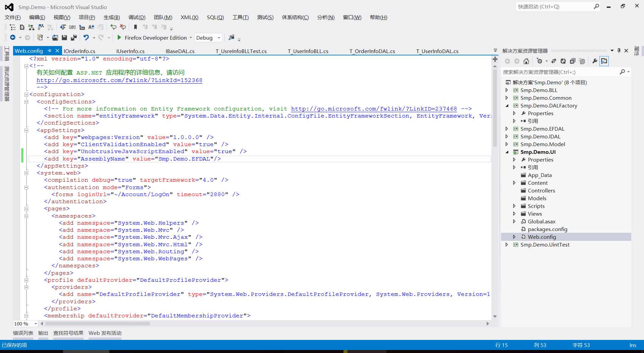This screenshot has height=353, width=644.
Task: Click the Uncomment selected lines icon
Action: click(x=123, y=27)
